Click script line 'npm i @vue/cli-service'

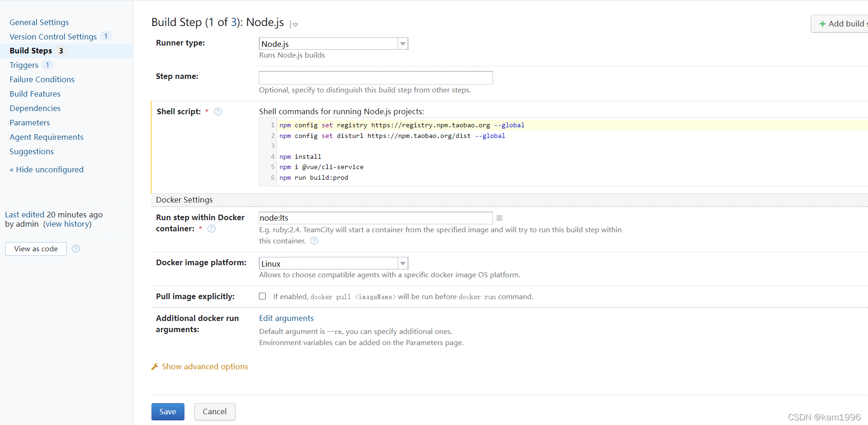click(x=322, y=167)
